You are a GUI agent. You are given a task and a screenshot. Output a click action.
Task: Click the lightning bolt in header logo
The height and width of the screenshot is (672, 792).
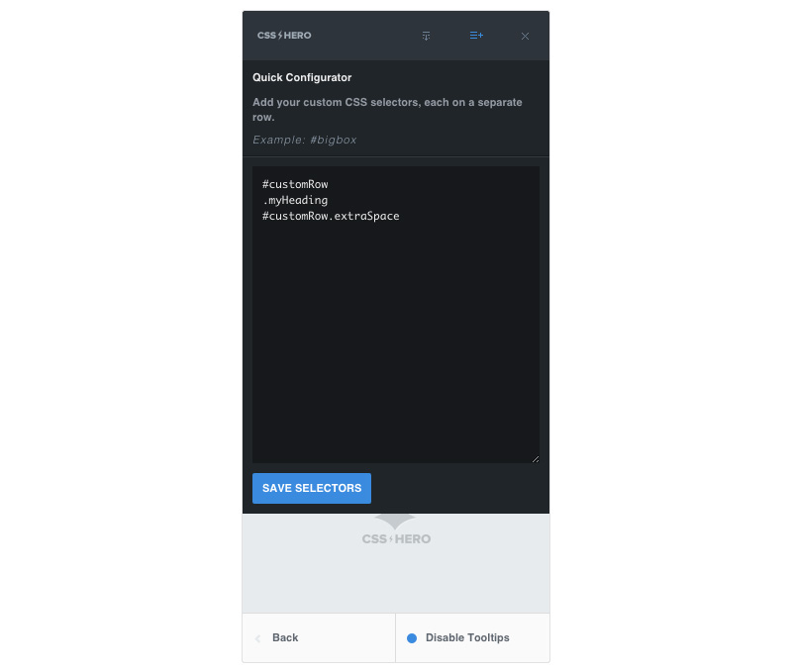(x=280, y=36)
